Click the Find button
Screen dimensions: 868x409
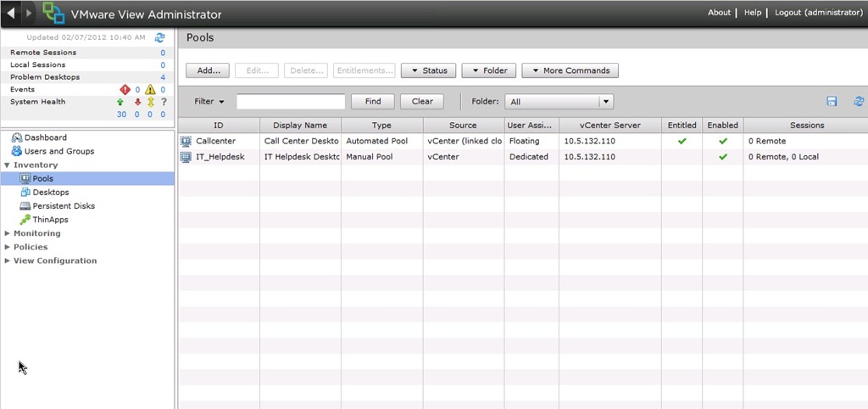click(x=372, y=101)
